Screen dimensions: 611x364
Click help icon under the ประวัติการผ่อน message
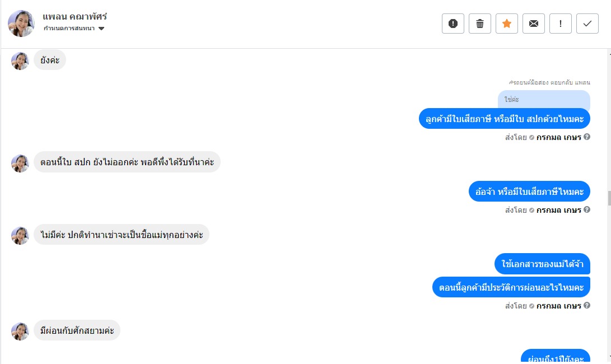coord(587,306)
